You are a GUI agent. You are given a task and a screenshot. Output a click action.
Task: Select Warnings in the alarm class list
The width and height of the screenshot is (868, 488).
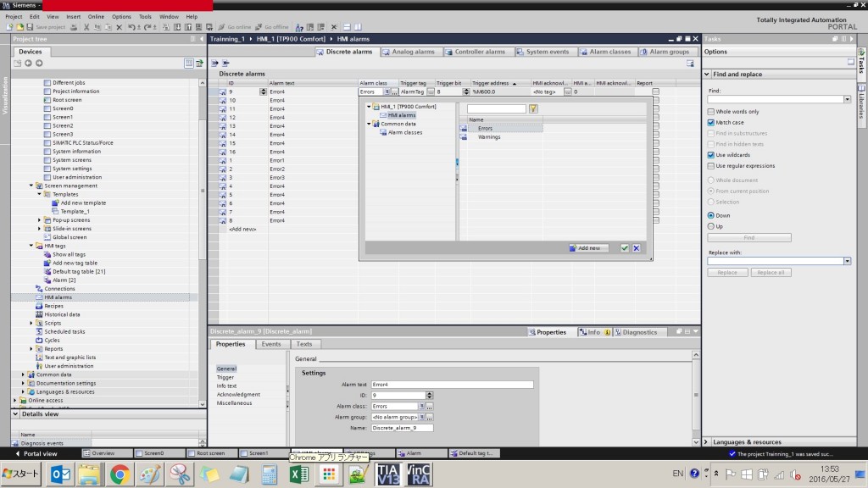[489, 137]
